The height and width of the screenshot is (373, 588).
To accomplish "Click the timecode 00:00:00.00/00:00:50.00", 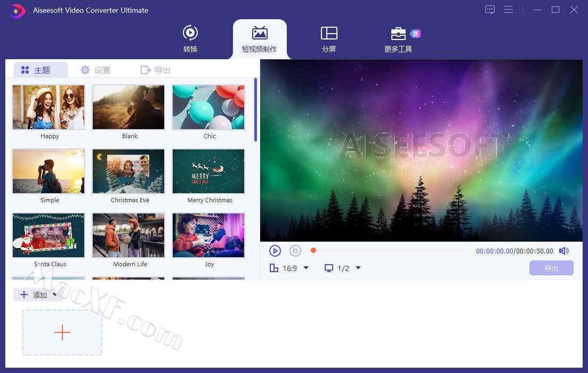I will pyautogui.click(x=514, y=251).
